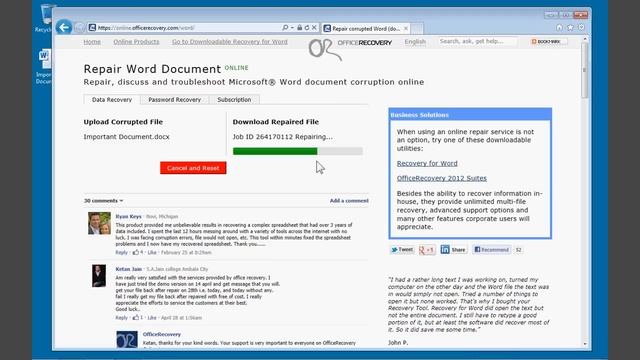Click the scrollbar down arrow
This screenshot has width=640, height=360.
point(584,344)
